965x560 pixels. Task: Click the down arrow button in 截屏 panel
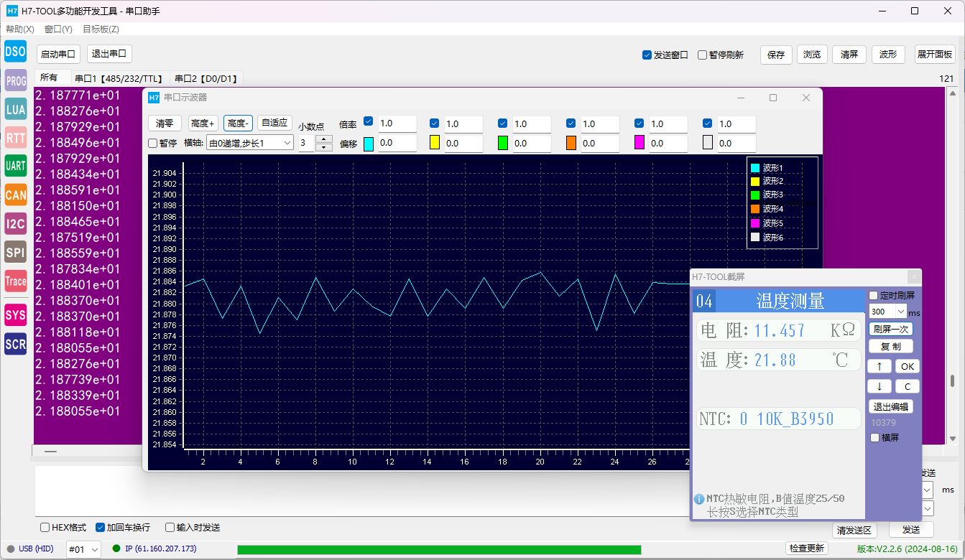(x=879, y=386)
